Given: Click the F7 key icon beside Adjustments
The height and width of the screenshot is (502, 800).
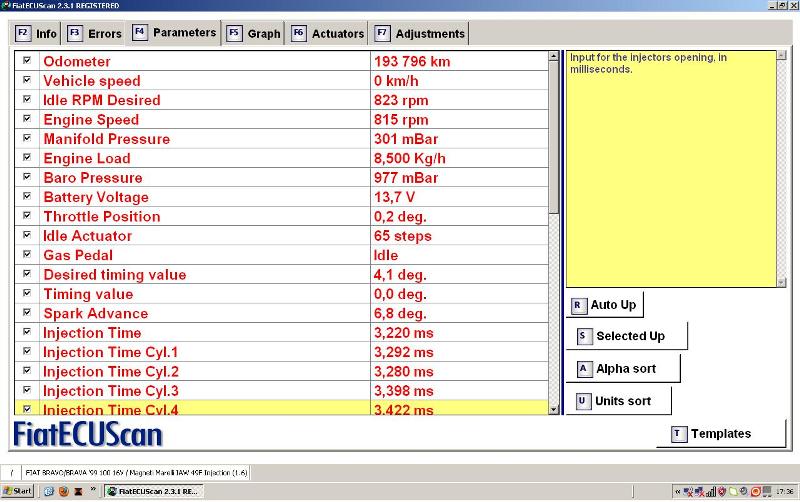Looking at the screenshot, I should [x=382, y=33].
